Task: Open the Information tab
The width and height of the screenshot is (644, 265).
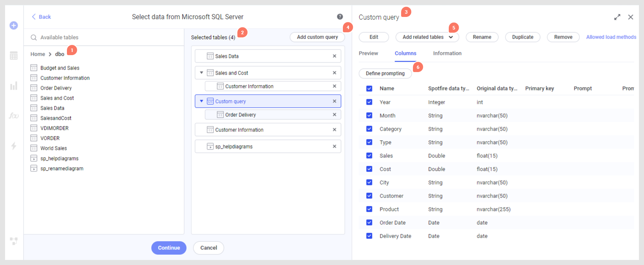Action: pos(447,53)
